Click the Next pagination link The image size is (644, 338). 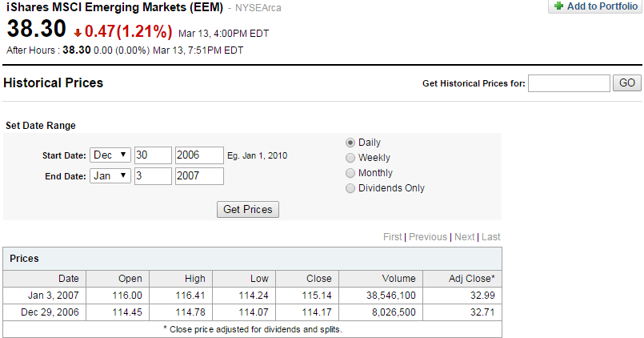465,237
